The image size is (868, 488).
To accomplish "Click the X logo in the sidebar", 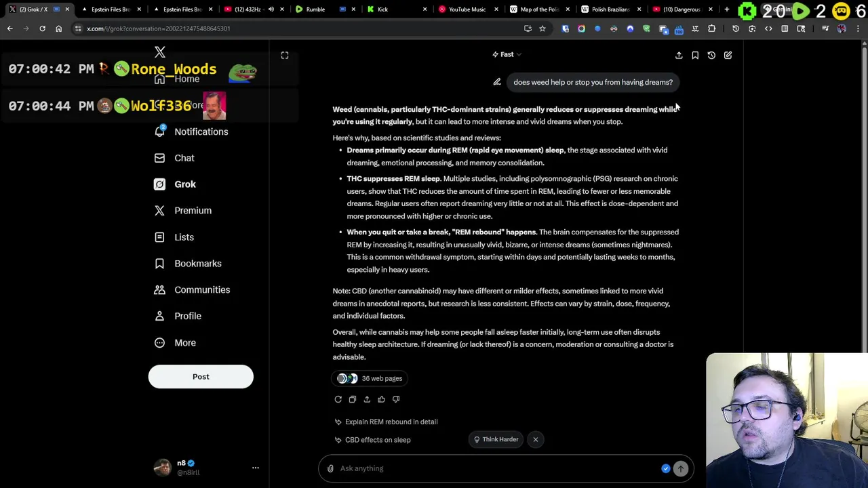I will coord(160,52).
